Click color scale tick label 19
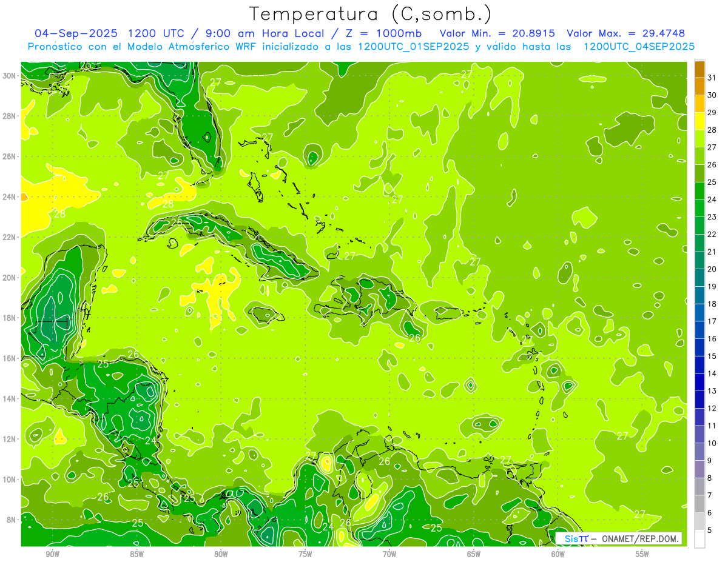 tap(712, 287)
